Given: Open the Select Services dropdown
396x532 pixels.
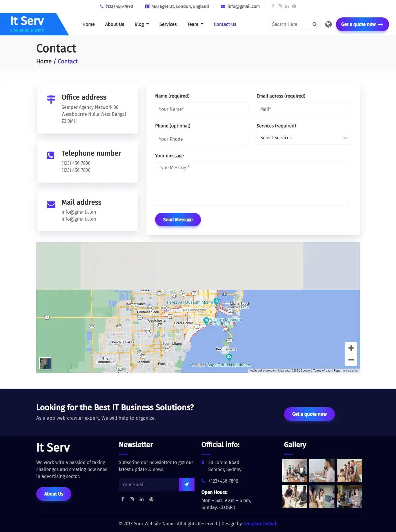Looking at the screenshot, I should tap(304, 138).
